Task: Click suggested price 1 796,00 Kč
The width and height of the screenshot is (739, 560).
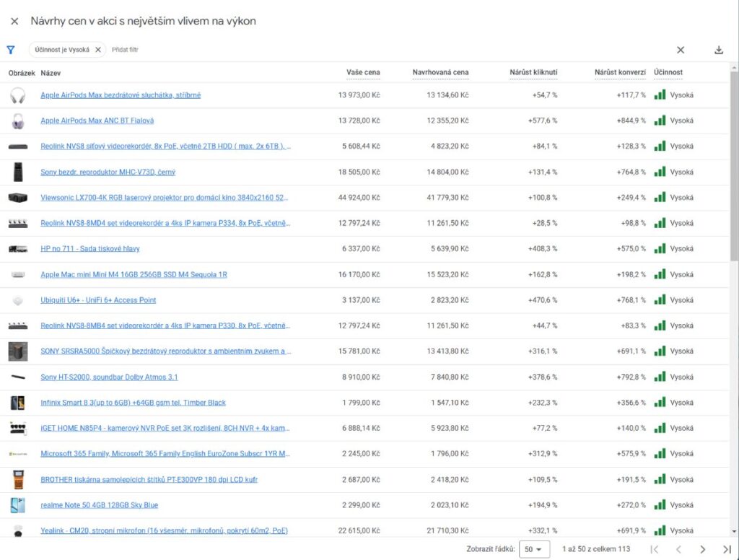Action: [x=450, y=453]
